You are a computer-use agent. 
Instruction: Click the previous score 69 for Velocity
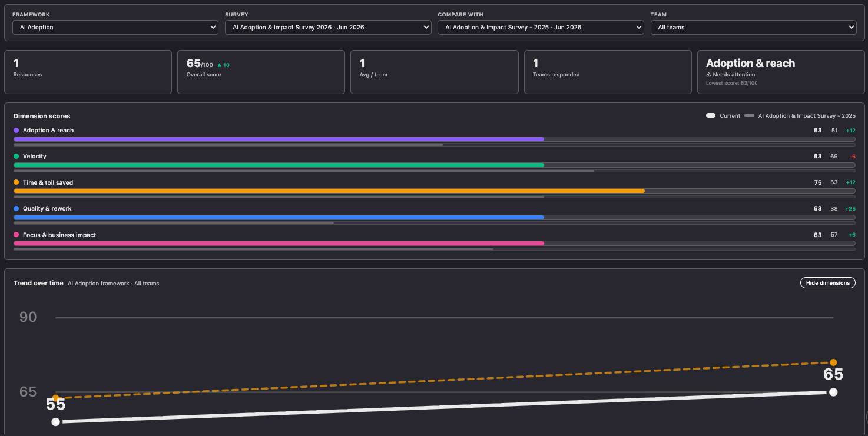(834, 157)
